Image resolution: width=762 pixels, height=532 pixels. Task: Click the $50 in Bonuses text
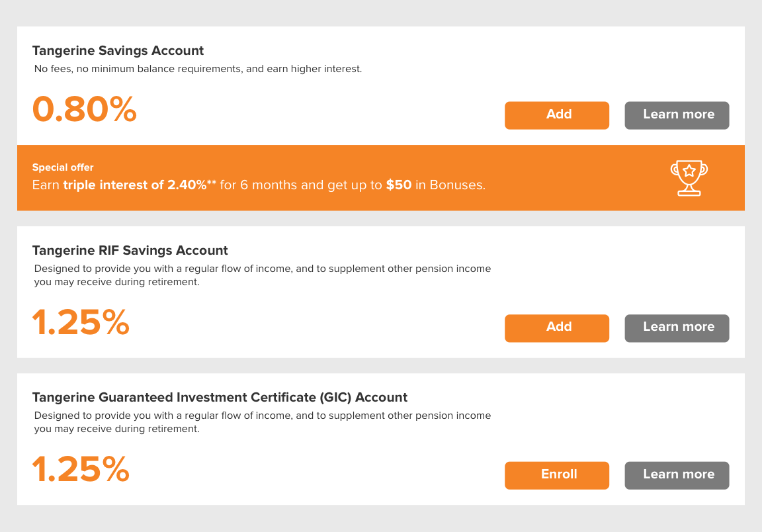click(435, 185)
